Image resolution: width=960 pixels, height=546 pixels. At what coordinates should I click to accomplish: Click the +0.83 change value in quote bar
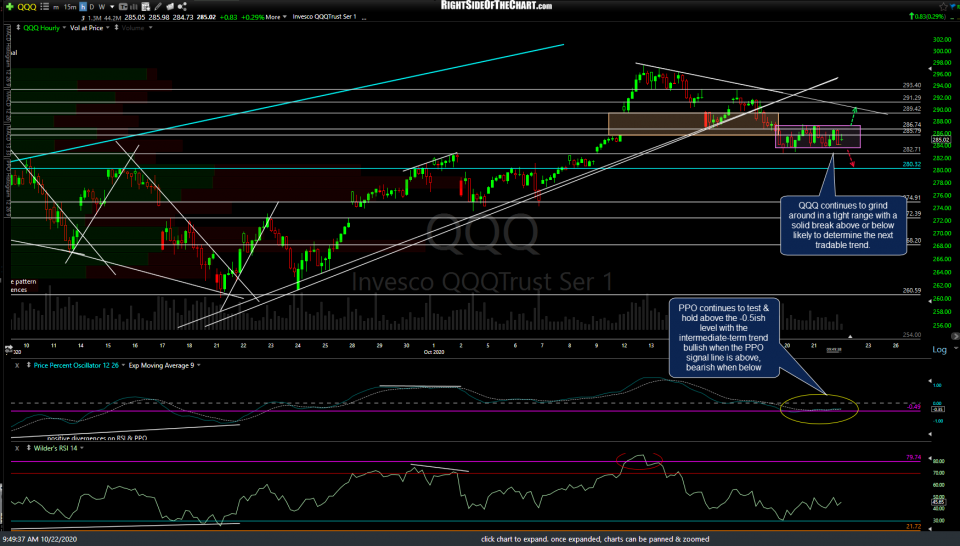(228, 17)
